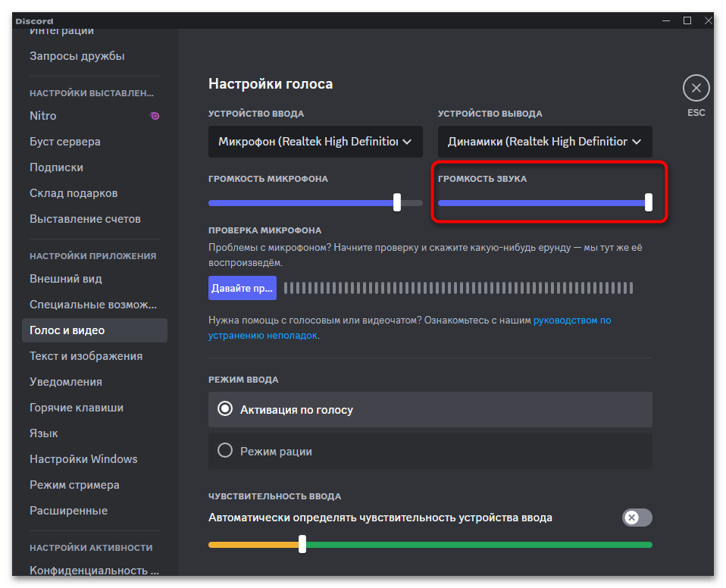Open Настройки Windows section
726x588 pixels.
[x=95, y=459]
